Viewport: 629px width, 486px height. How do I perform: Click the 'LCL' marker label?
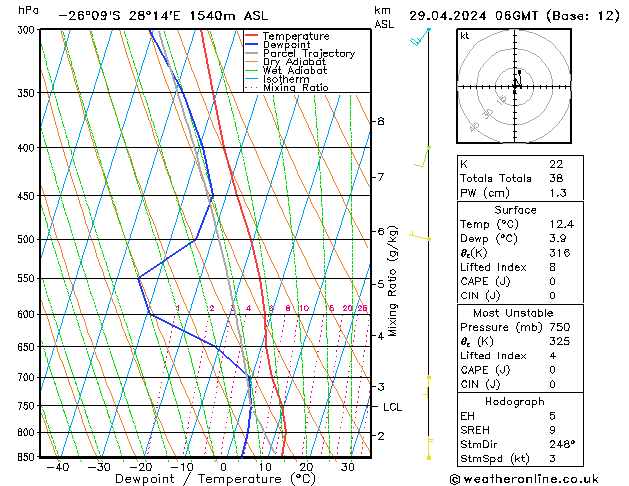pyautogui.click(x=392, y=407)
